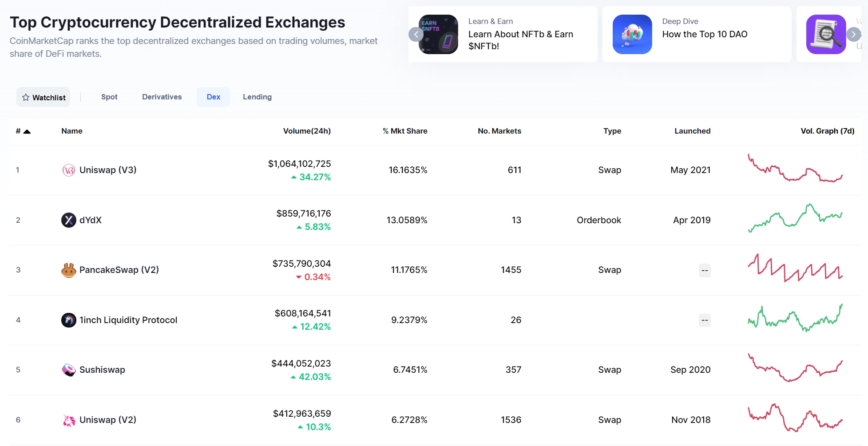Switch to the Spot tab

(x=109, y=97)
